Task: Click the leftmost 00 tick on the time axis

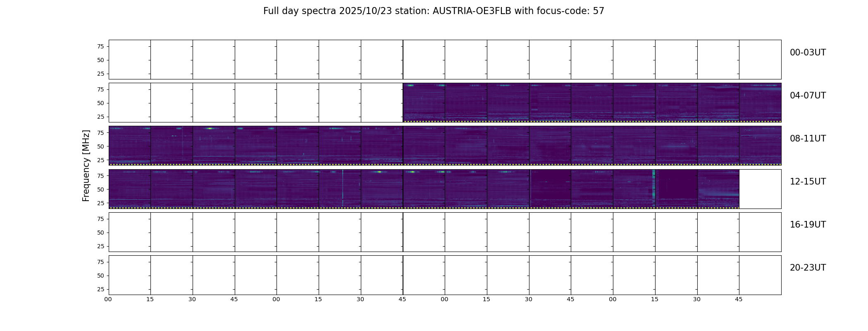Action: [x=108, y=299]
